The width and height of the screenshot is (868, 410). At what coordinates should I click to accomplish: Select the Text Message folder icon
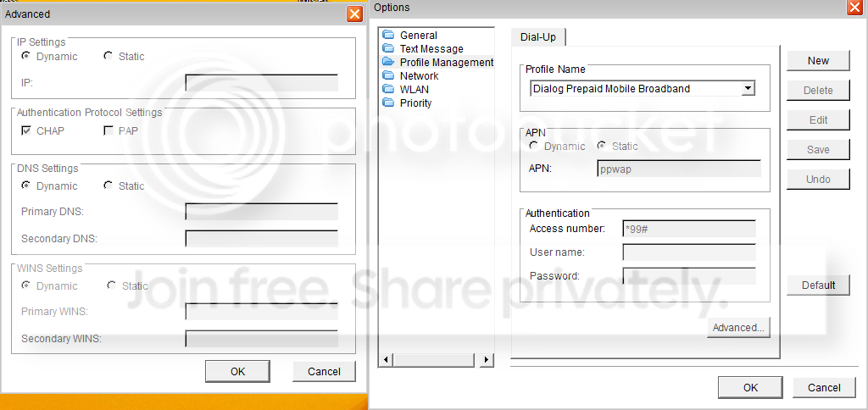pyautogui.click(x=388, y=48)
